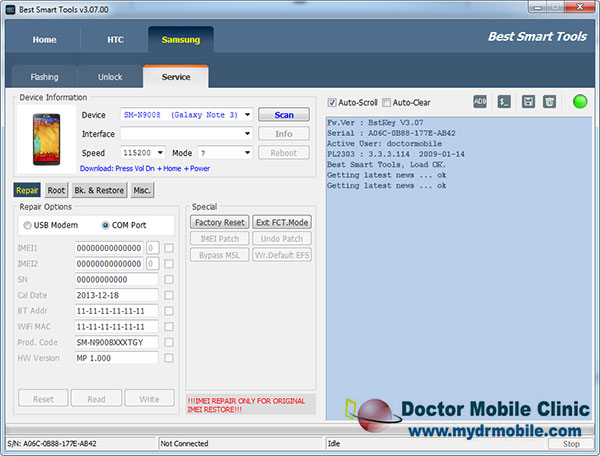Image resolution: width=600 pixels, height=456 pixels.
Task: Click the IMEI1 number field
Action: 109,248
